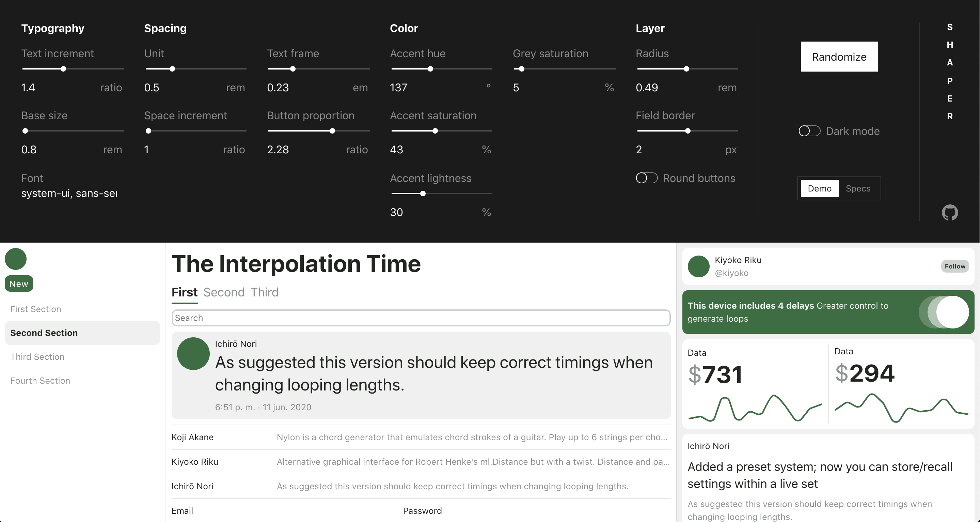Enable the Dark mode toggle

pyautogui.click(x=809, y=131)
